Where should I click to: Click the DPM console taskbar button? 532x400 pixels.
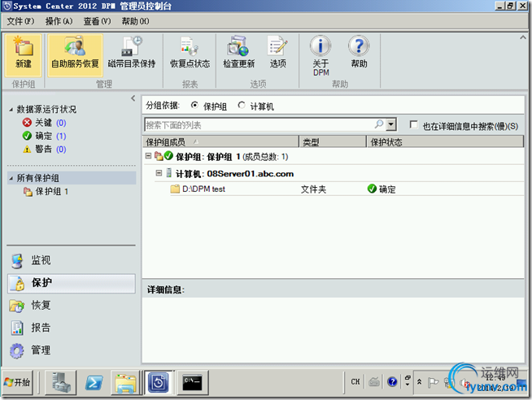158,382
